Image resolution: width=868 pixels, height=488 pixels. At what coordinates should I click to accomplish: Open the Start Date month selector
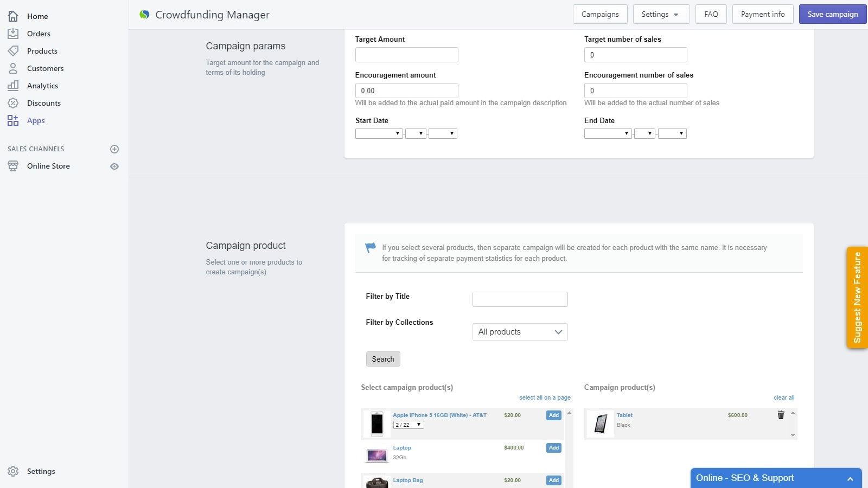point(379,133)
